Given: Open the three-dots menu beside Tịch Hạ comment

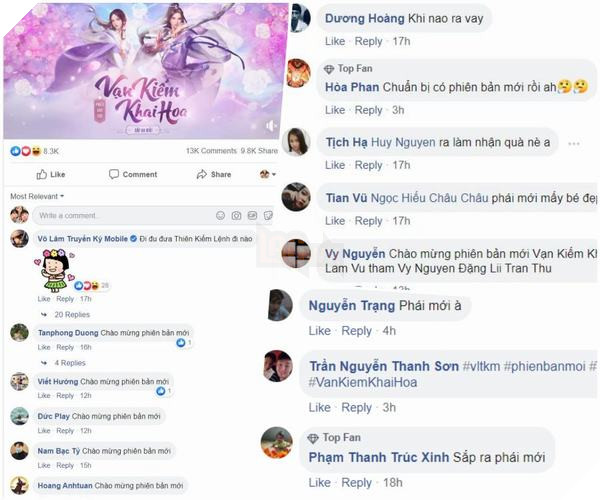Looking at the screenshot, I should click(574, 144).
